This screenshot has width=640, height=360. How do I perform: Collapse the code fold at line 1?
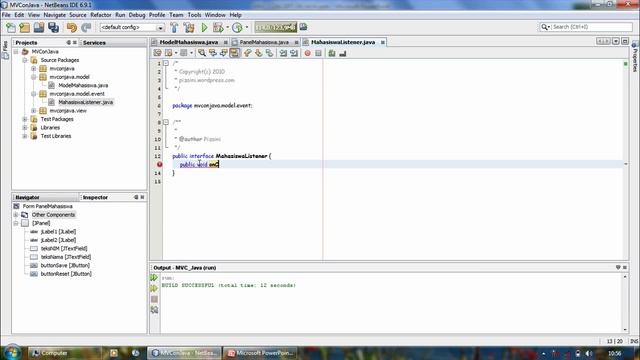(166, 63)
